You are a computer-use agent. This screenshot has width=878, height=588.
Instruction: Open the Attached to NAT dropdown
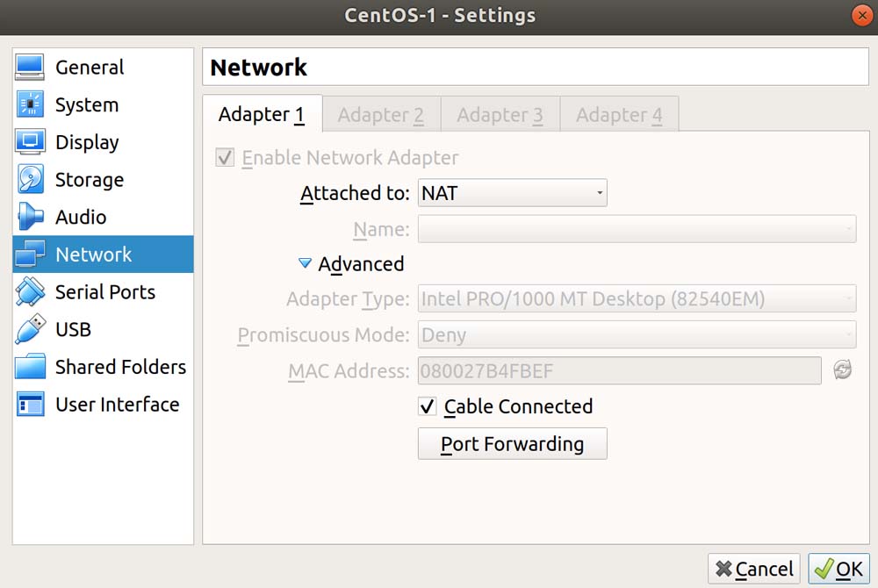[x=512, y=193]
